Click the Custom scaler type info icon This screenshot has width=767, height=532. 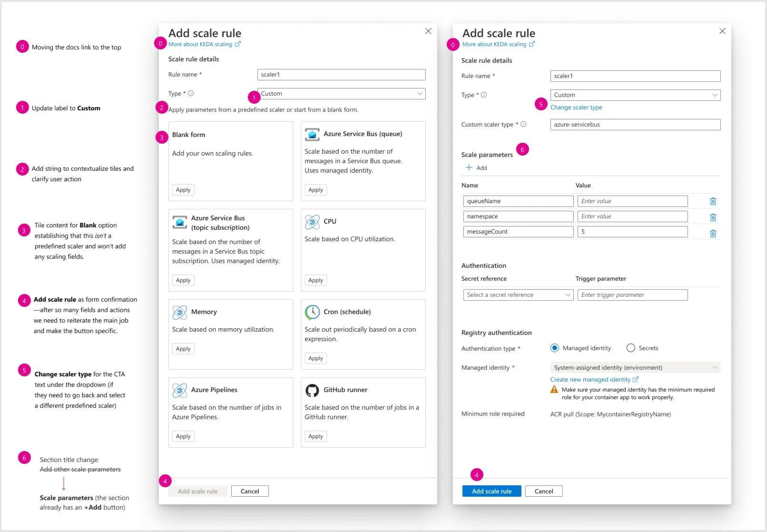click(523, 124)
